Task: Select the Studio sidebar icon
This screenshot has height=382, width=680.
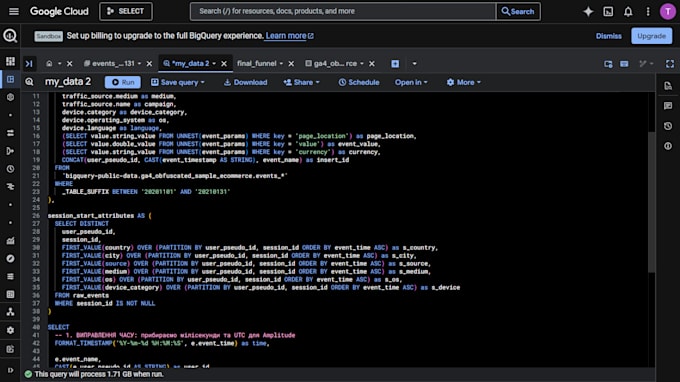Action: point(10,79)
